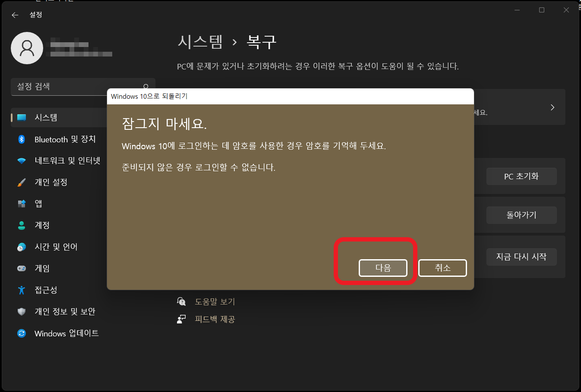
Task: Click the 피드백 제공 feedback icon
Action: click(181, 319)
